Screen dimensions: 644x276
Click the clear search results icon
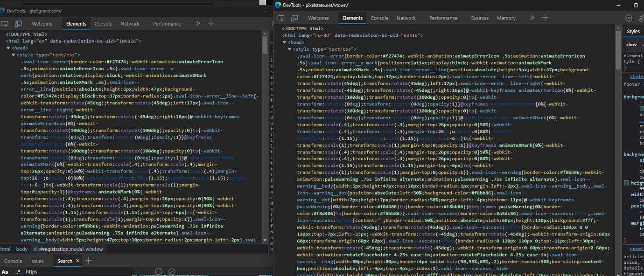(x=172, y=272)
